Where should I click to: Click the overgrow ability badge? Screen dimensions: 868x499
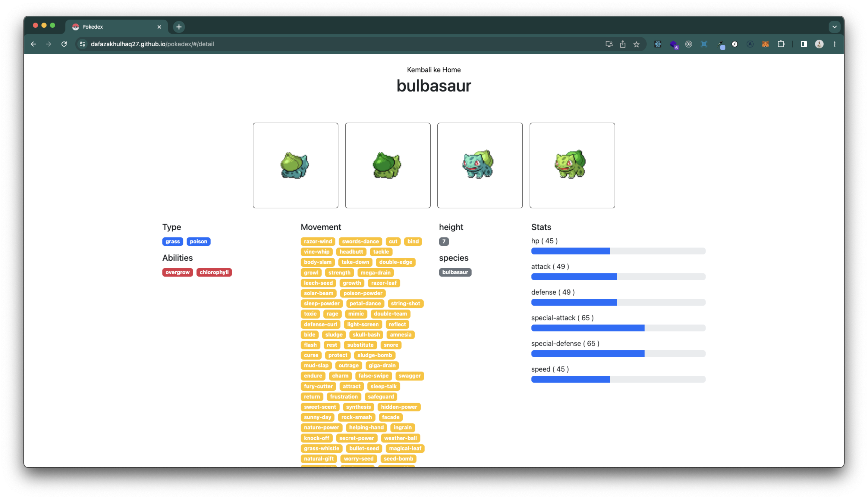[177, 272]
